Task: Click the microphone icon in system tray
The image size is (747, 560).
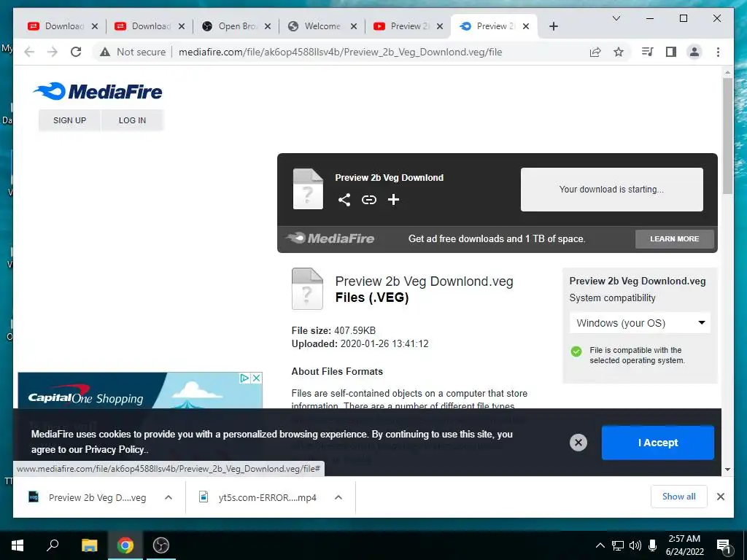Action: 653,545
